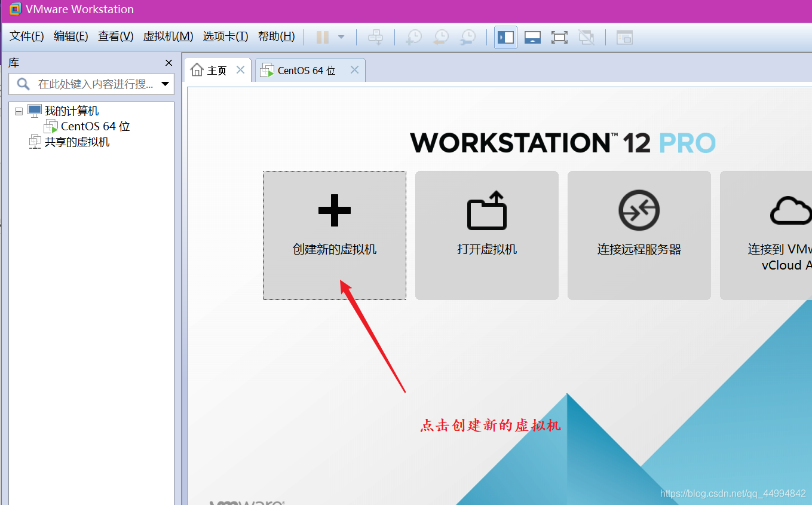Screen dimensions: 812x505
Task: Click the send Ctrl+Alt+Del toolbar icon
Action: pyautogui.click(x=375, y=38)
